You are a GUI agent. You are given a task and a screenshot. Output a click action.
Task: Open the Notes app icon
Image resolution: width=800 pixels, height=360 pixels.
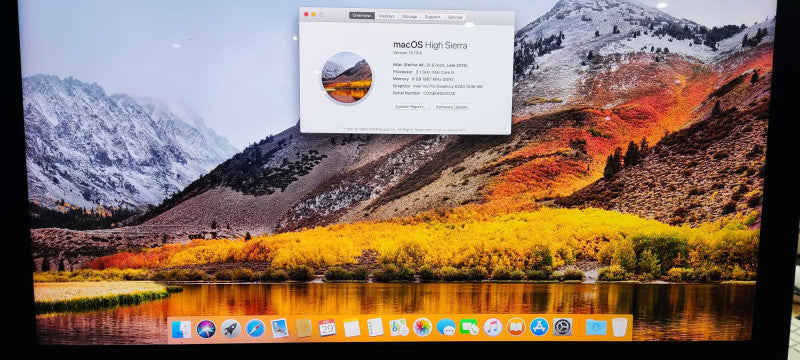[x=352, y=327]
